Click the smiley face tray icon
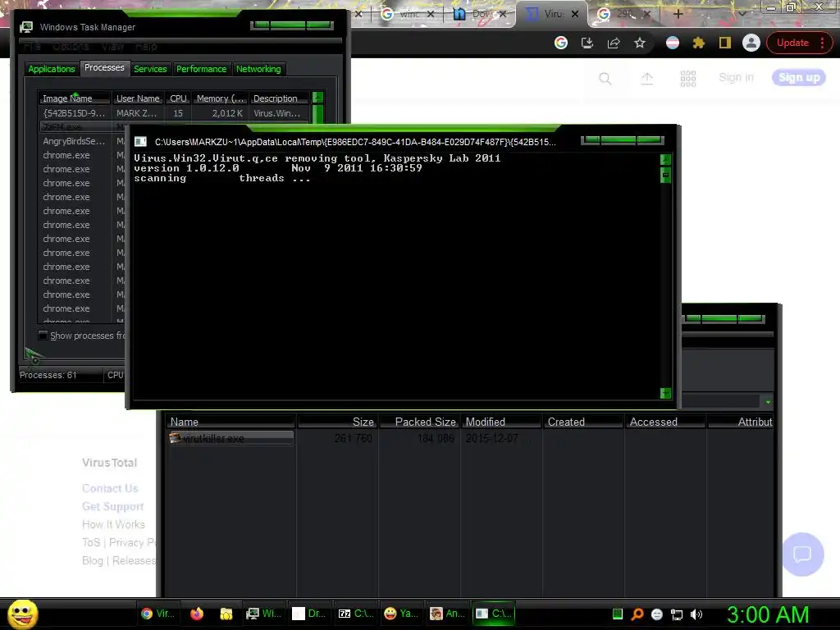Viewport: 840px width, 630px height. coord(657,614)
